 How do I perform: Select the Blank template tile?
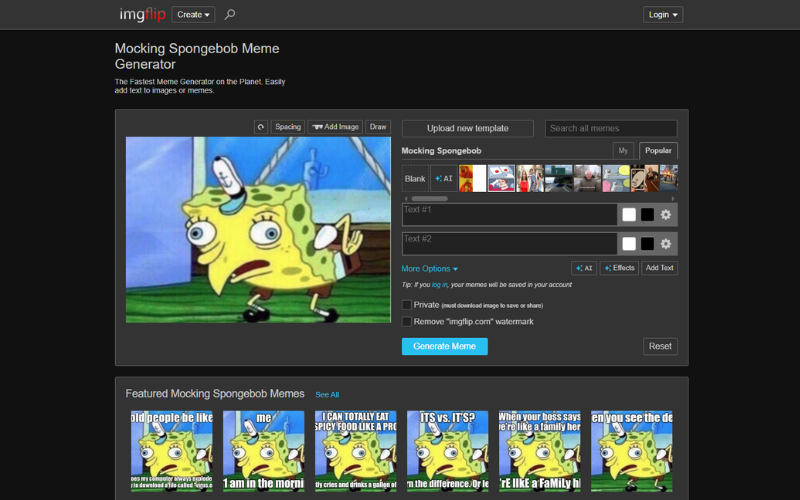click(415, 179)
